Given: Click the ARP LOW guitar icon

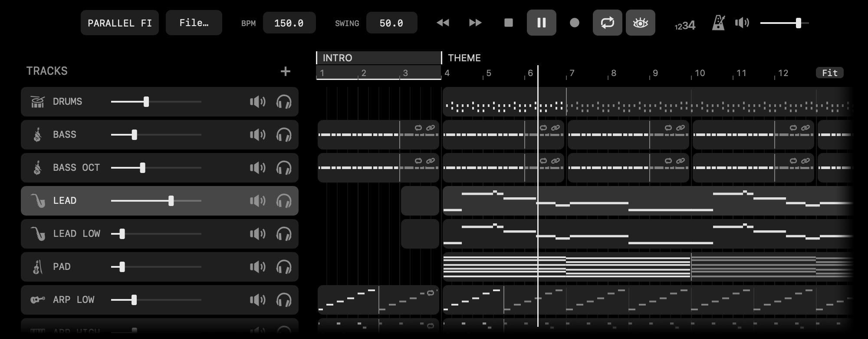Looking at the screenshot, I should (38, 300).
